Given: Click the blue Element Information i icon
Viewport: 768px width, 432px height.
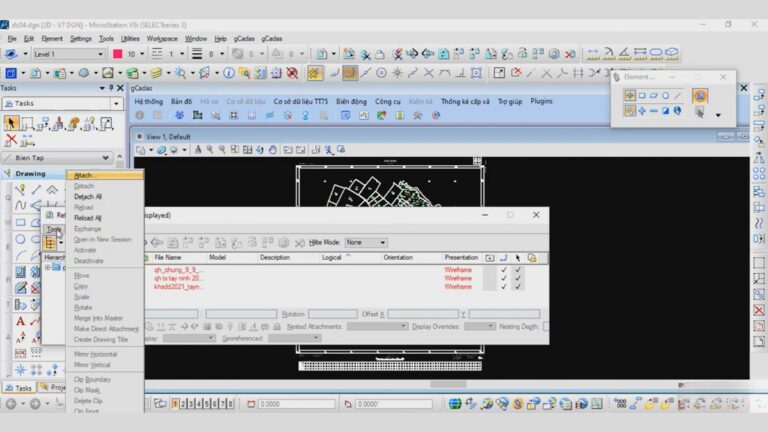Looking at the screenshot, I should tap(229, 73).
